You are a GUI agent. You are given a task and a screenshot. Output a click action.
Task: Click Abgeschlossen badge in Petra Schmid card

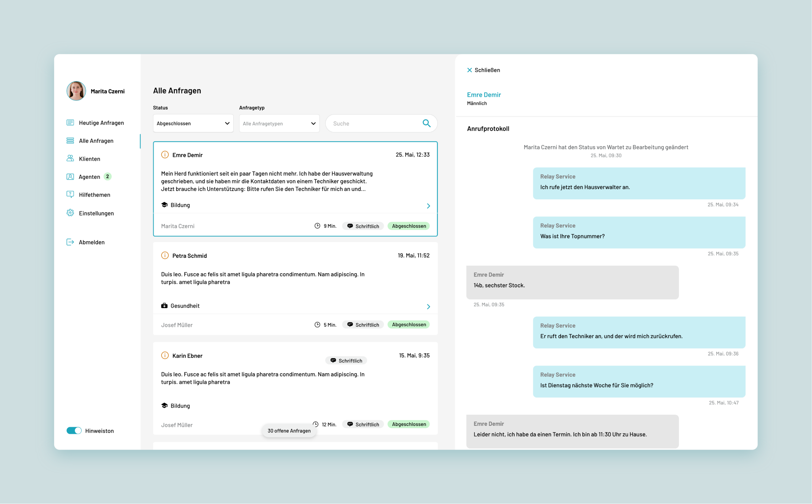tap(409, 325)
